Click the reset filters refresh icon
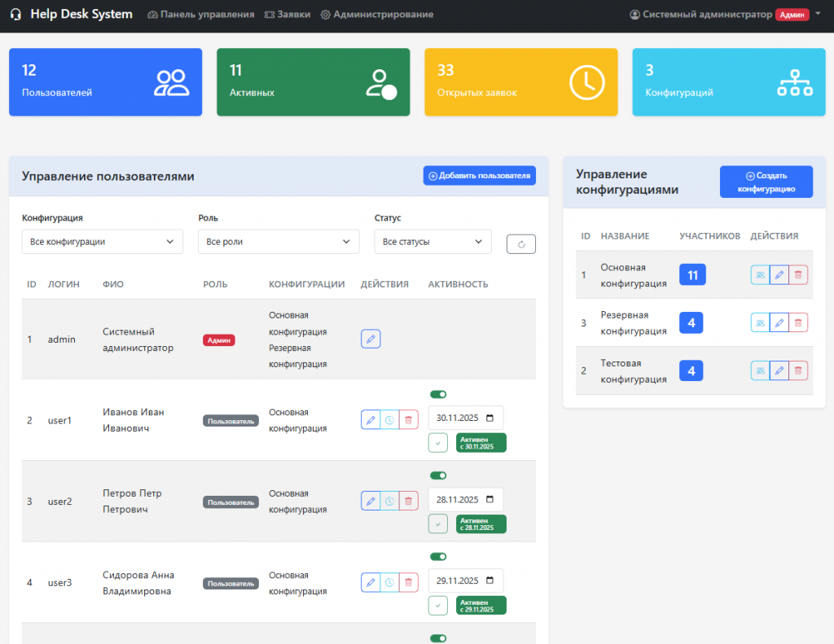 click(x=521, y=244)
